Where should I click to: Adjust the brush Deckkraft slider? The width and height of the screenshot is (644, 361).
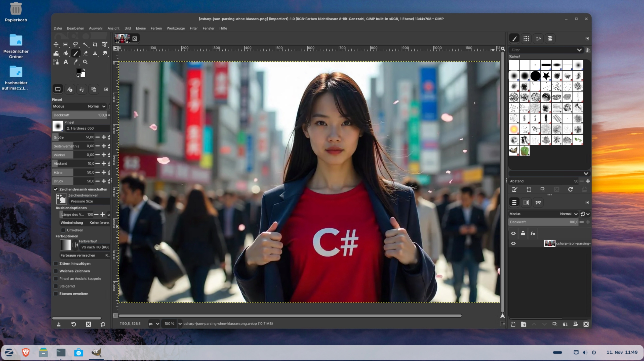point(79,115)
